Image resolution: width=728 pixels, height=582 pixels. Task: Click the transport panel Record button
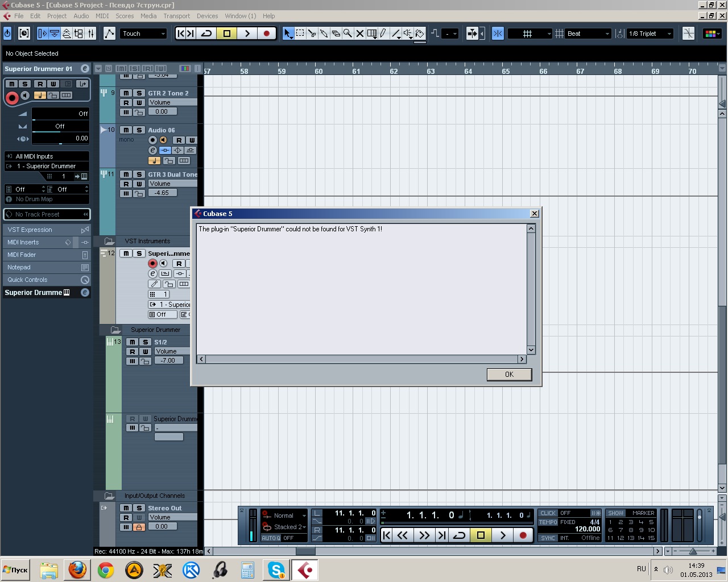click(523, 535)
